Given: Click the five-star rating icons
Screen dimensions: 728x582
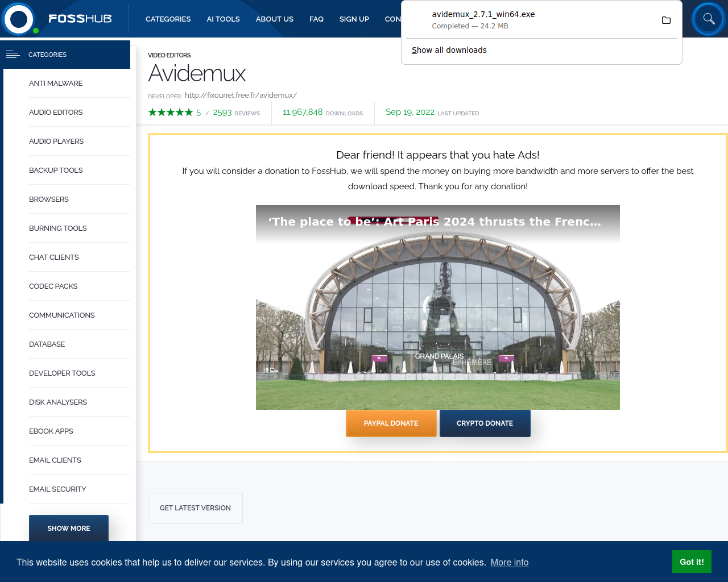Looking at the screenshot, I should (x=171, y=113).
